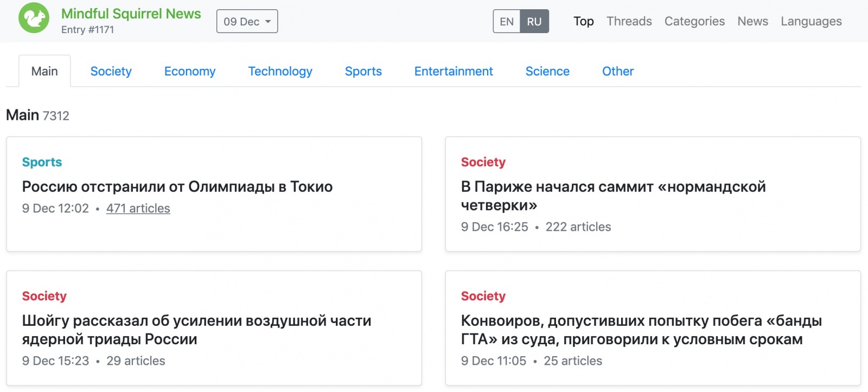Open headline about саммит нормандской четверки
Screen dimensions: 868x392
click(613, 196)
